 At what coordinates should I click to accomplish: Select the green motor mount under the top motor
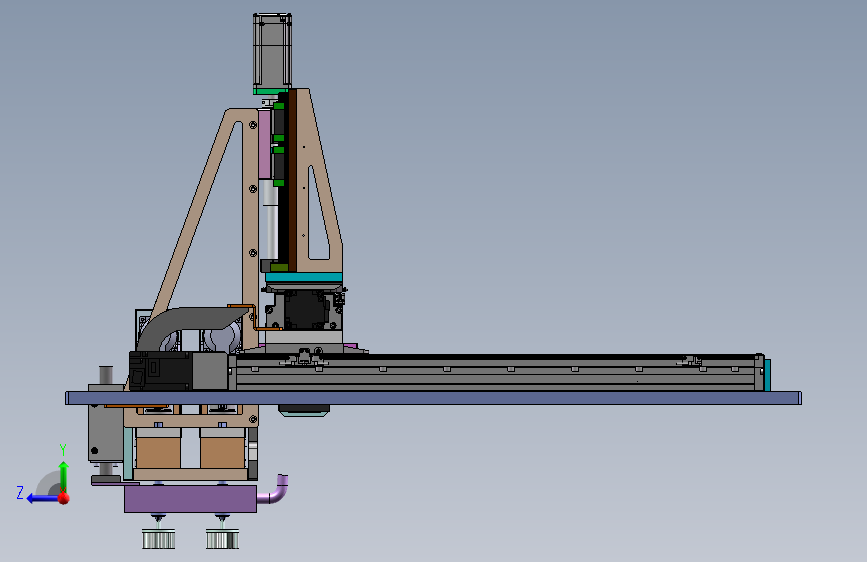pos(271,91)
